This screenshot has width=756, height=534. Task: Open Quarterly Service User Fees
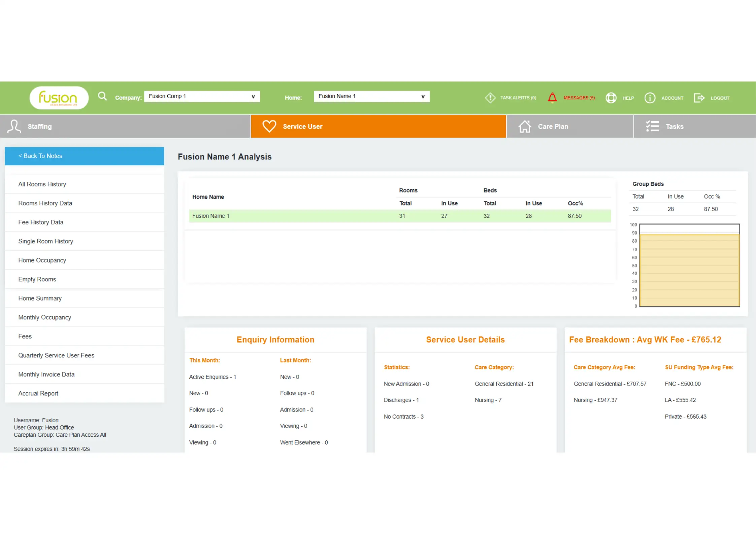point(56,355)
